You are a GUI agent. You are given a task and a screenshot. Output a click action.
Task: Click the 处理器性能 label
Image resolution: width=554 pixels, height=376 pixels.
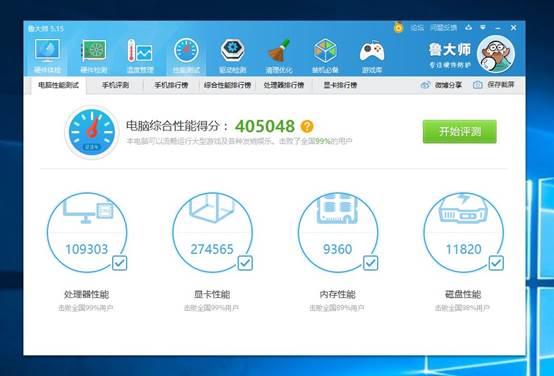(x=86, y=294)
